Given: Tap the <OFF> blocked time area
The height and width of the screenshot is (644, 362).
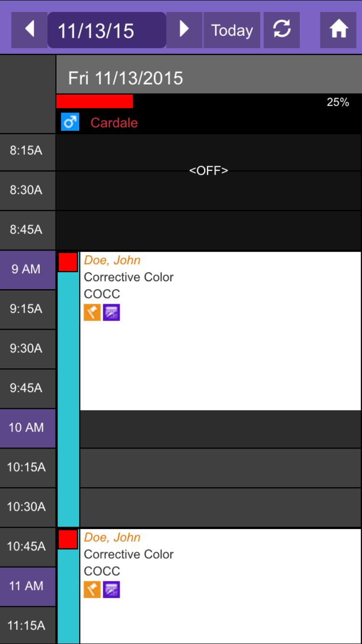Looking at the screenshot, I should (209, 170).
